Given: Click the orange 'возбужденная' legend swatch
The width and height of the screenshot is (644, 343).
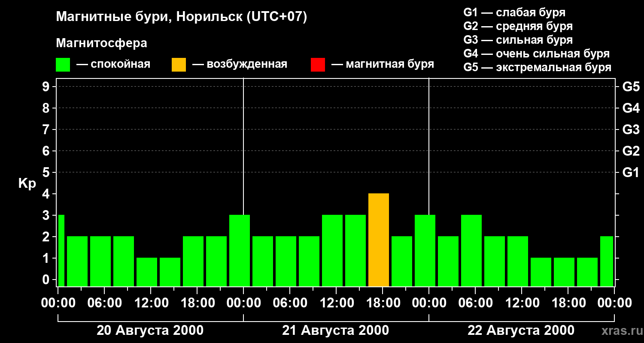Looking at the screenshot, I should [x=179, y=65].
